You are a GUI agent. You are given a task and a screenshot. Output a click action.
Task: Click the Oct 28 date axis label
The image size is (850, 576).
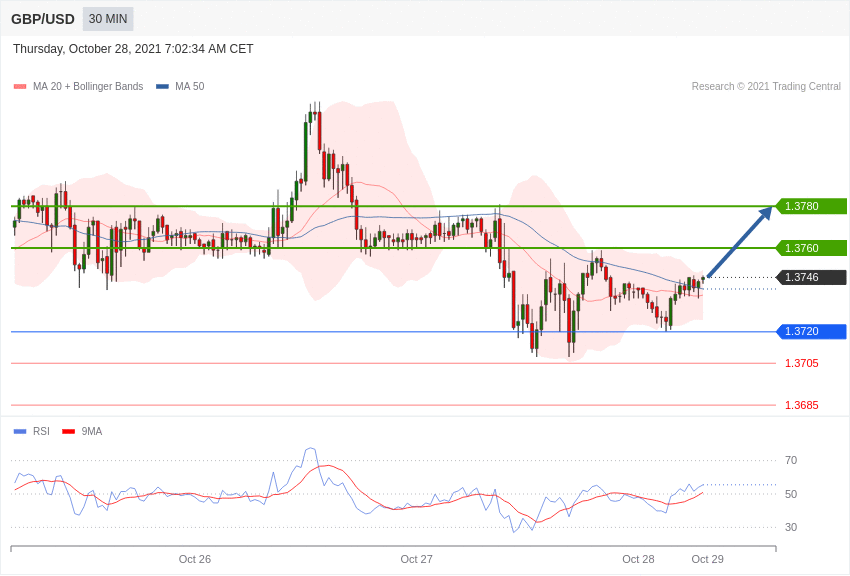coord(638,559)
